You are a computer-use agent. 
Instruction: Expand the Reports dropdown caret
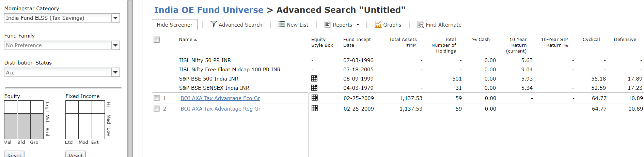click(x=358, y=25)
